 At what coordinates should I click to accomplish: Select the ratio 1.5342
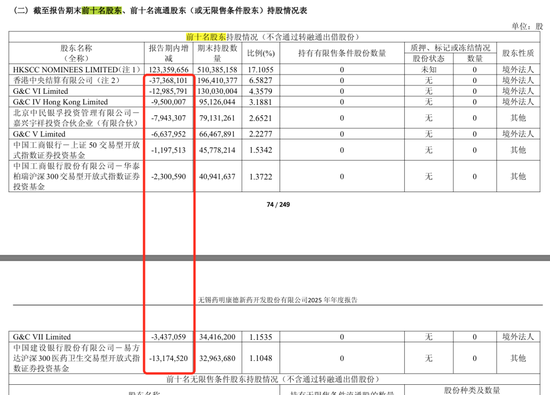[261, 150]
